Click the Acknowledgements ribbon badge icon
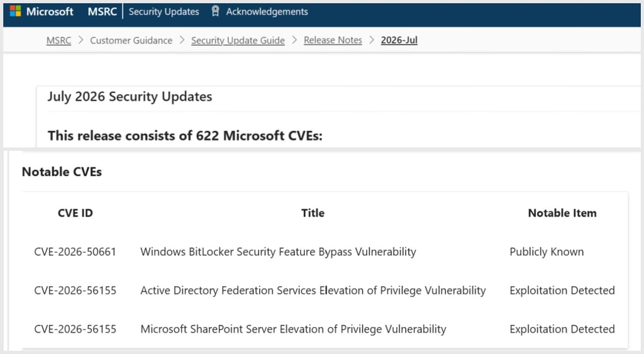The height and width of the screenshot is (354, 644). click(x=215, y=11)
